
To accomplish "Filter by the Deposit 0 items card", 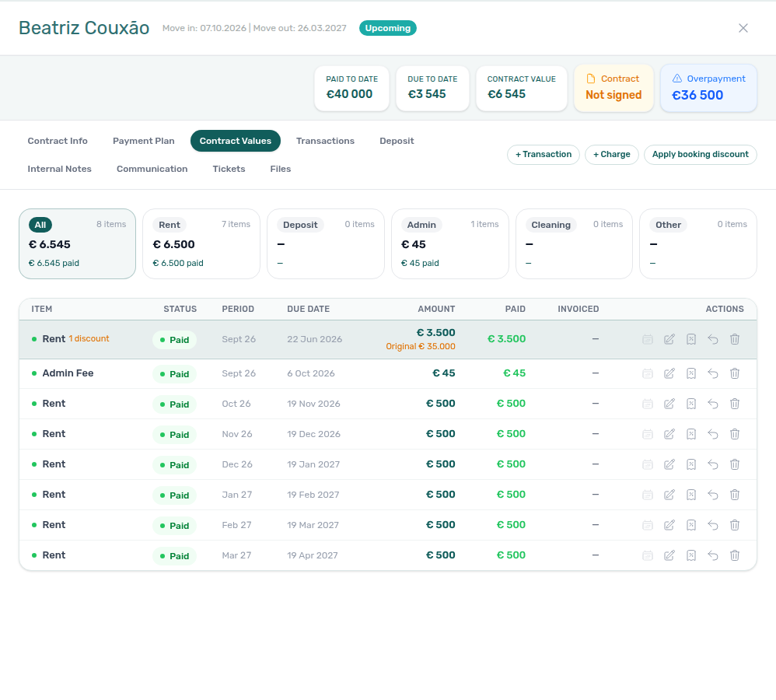I will [326, 243].
